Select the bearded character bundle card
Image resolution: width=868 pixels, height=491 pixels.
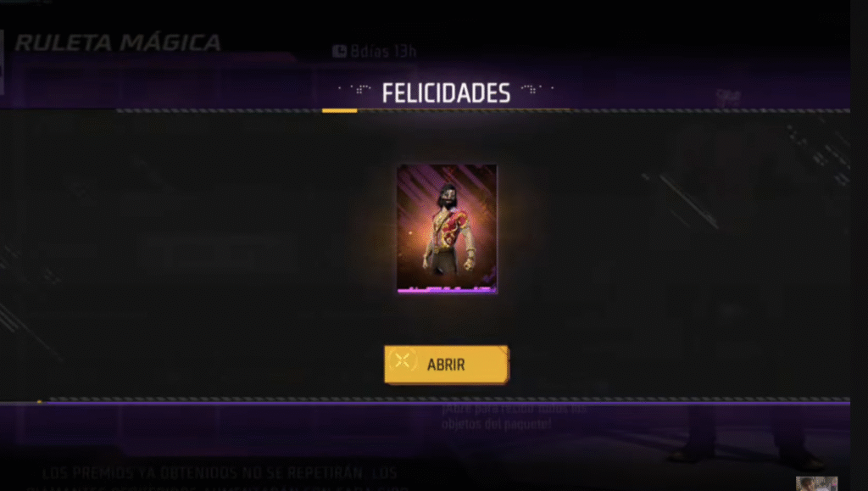point(447,229)
